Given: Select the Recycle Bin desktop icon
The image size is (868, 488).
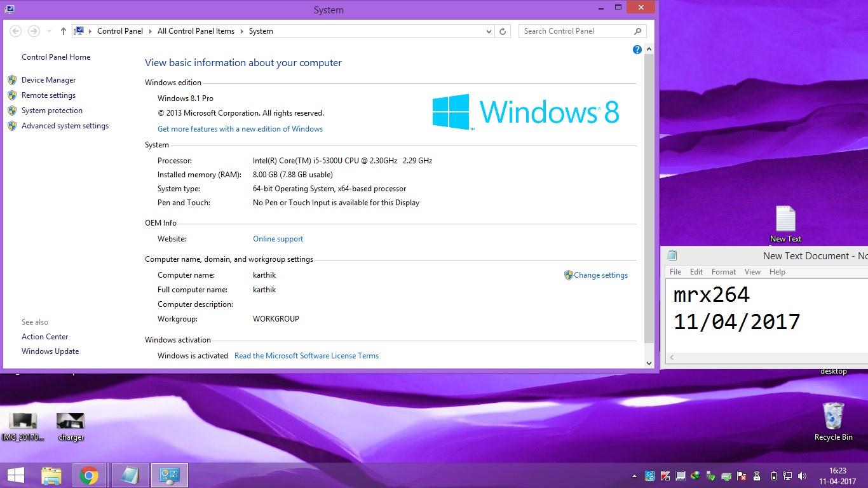Looking at the screenshot, I should pyautogui.click(x=833, y=421).
